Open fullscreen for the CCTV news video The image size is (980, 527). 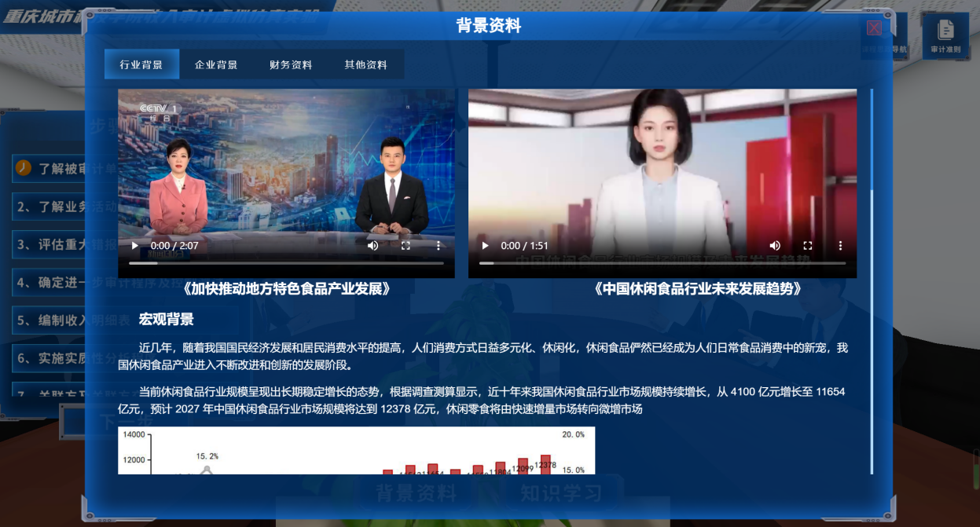[x=406, y=246]
